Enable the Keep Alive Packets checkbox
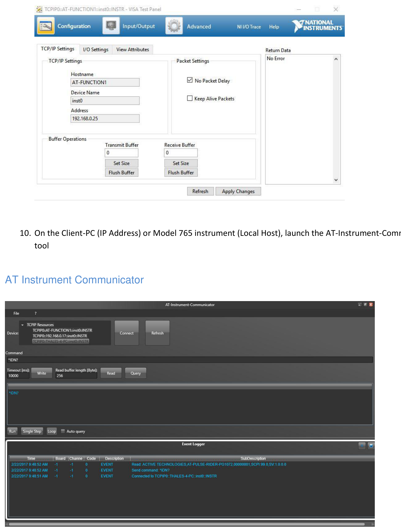Viewport: 401px width, 532px height. [190, 98]
